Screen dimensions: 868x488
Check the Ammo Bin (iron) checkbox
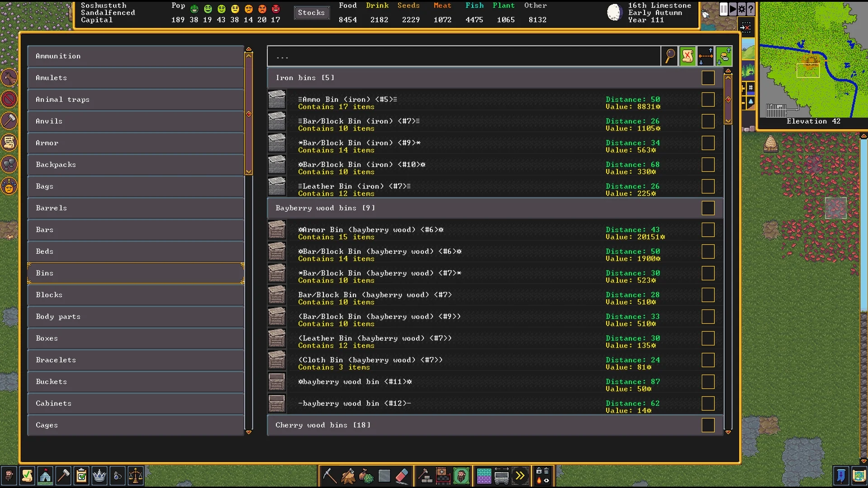point(708,99)
